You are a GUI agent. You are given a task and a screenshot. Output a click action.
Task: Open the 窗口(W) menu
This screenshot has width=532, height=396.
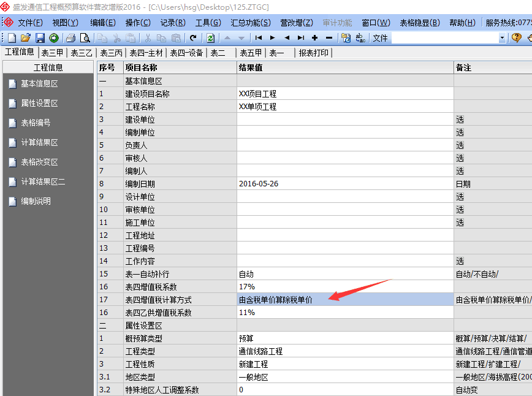click(x=376, y=23)
